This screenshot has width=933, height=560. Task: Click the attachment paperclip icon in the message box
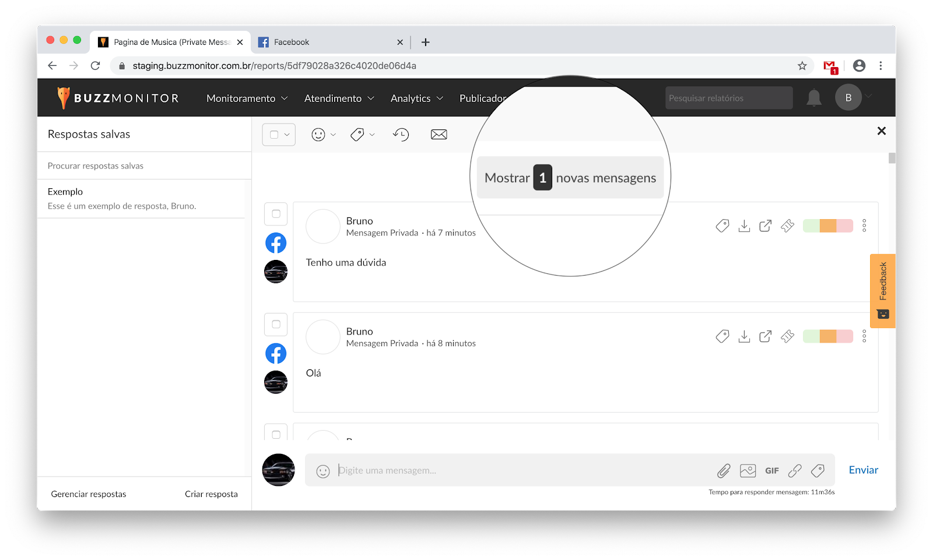click(x=724, y=470)
